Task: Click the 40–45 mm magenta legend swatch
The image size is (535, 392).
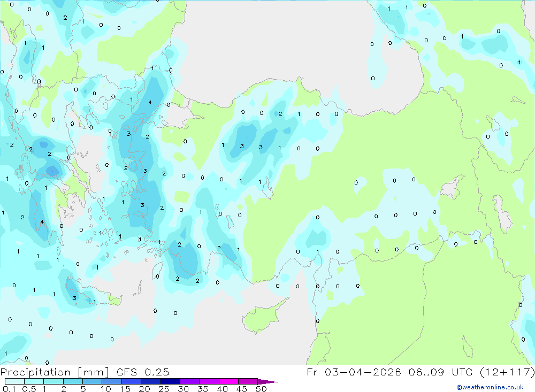Action: click(228, 381)
